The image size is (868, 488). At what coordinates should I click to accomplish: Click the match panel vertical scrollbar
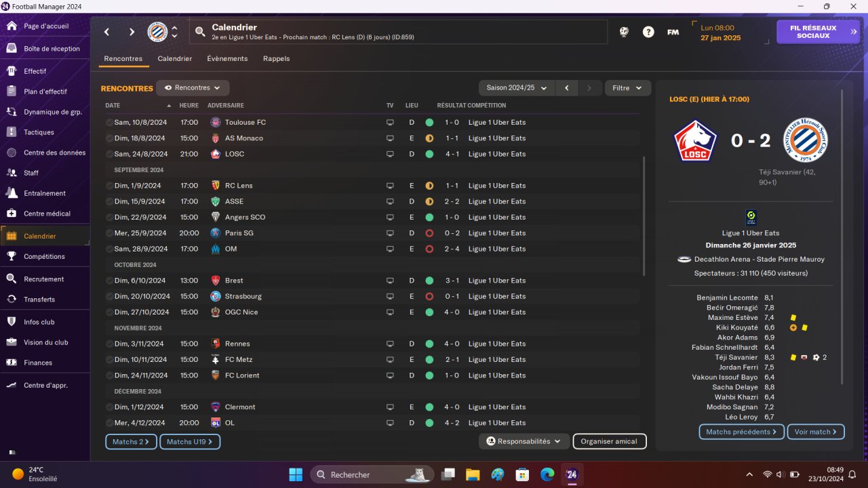pyautogui.click(x=843, y=237)
